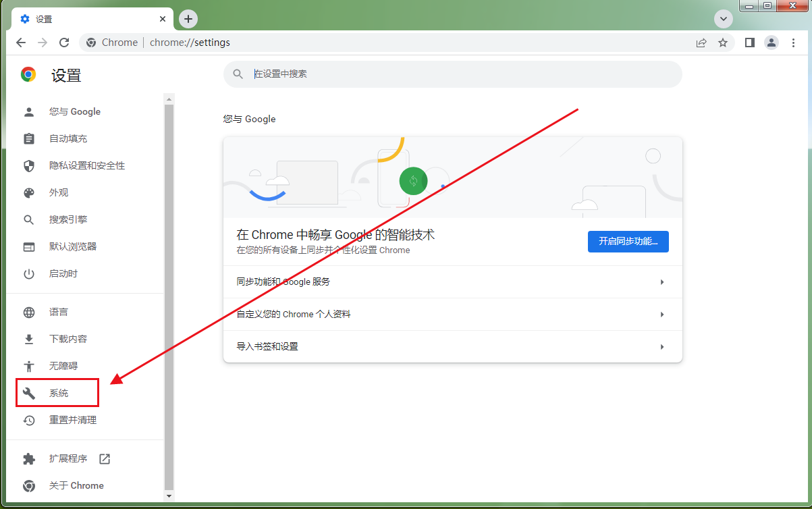Click the globe icon for 语言

pyautogui.click(x=28, y=312)
